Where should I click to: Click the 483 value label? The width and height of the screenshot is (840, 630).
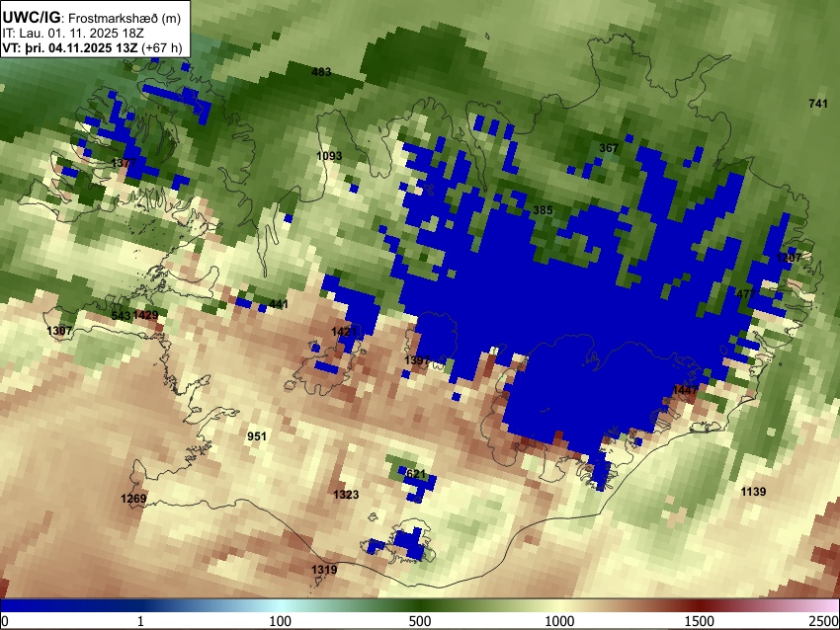pos(321,72)
